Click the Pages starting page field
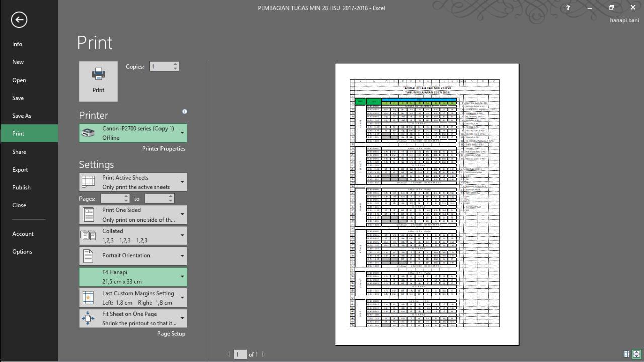The image size is (644, 362). click(114, 198)
